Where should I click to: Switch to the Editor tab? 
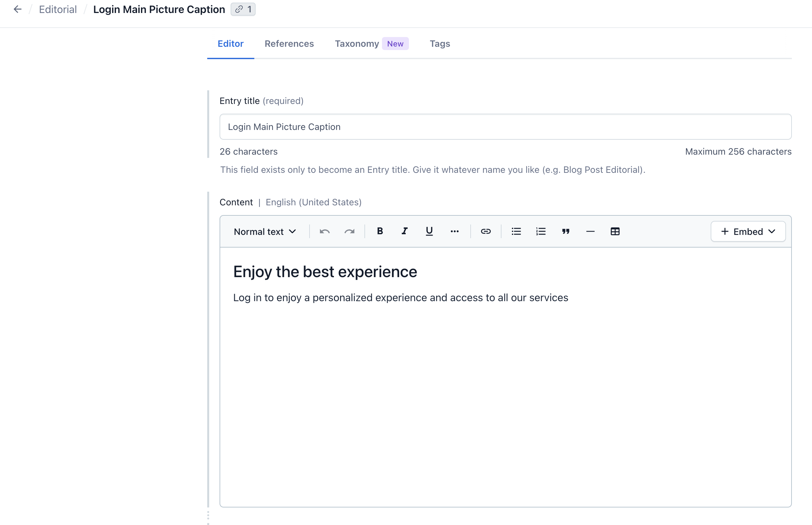[231, 44]
